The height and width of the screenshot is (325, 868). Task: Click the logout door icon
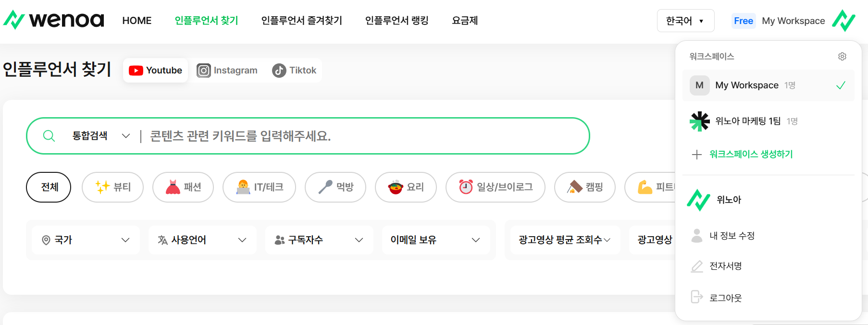[x=696, y=297]
